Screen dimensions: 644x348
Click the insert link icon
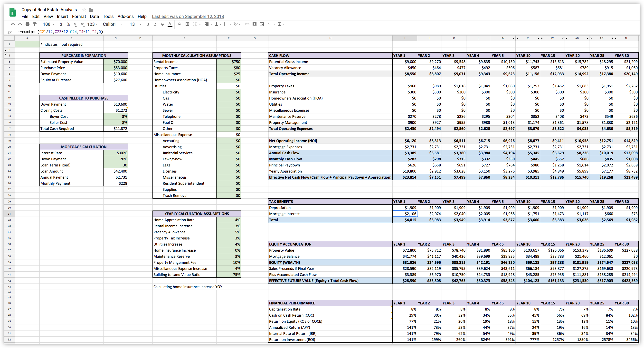click(247, 24)
